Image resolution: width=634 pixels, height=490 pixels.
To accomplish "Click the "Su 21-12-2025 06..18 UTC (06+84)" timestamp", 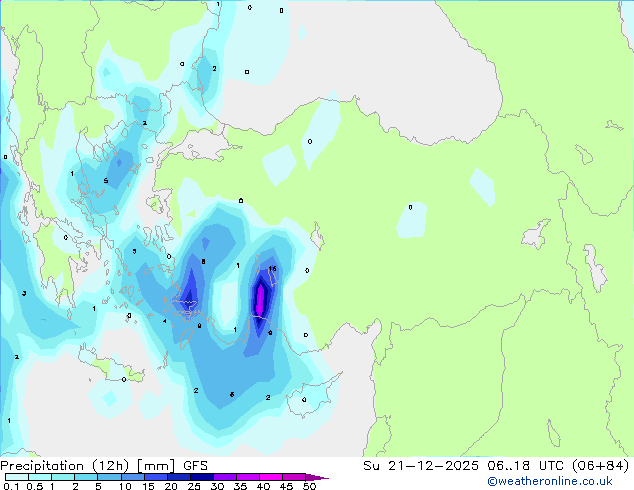I will pyautogui.click(x=496, y=466).
